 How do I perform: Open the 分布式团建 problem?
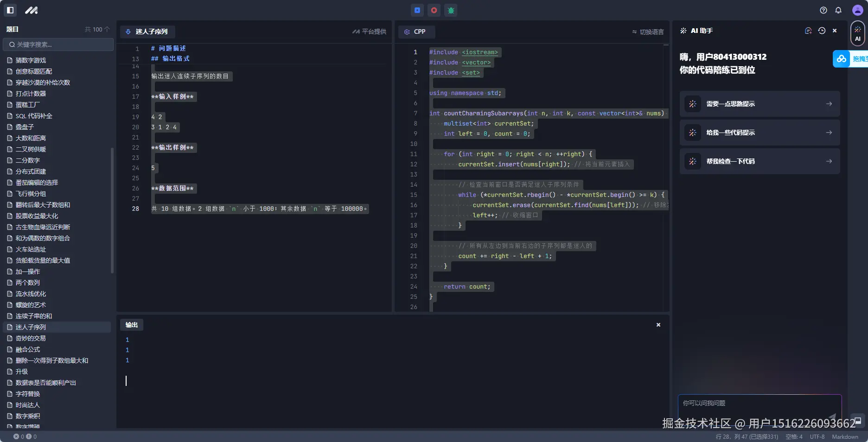tap(57, 171)
